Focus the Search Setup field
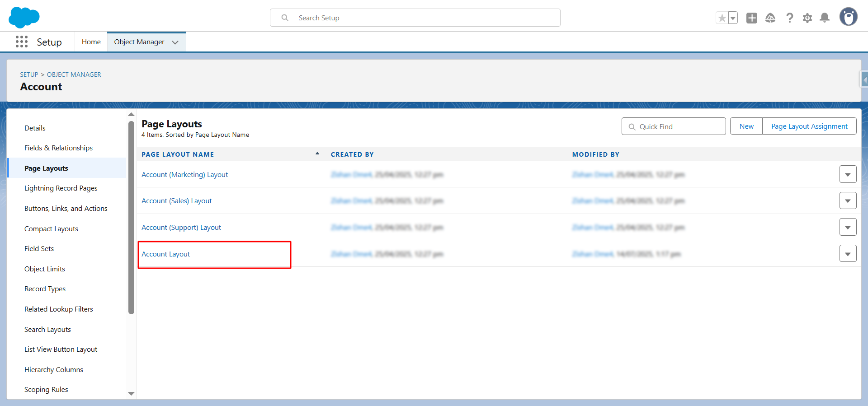This screenshot has height=410, width=868. (415, 18)
